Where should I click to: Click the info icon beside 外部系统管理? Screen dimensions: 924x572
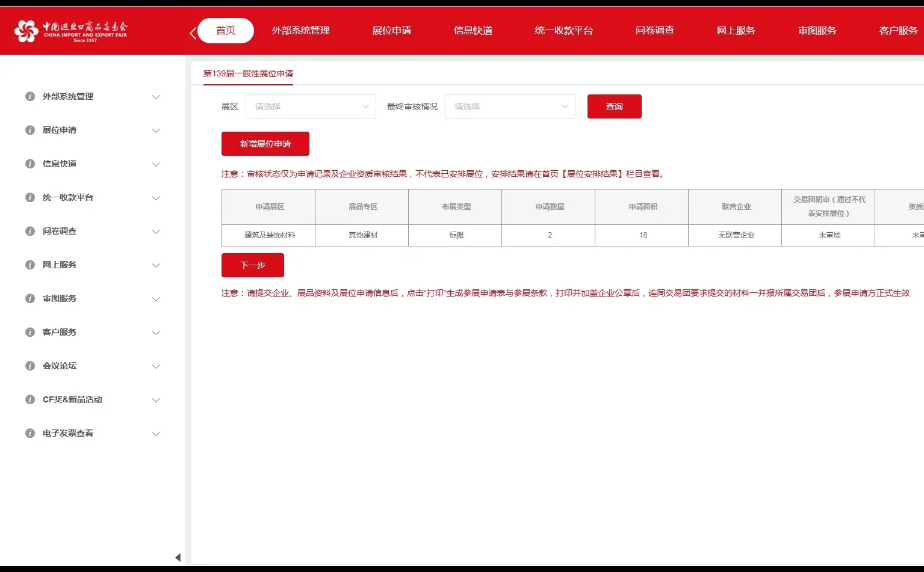point(29,96)
